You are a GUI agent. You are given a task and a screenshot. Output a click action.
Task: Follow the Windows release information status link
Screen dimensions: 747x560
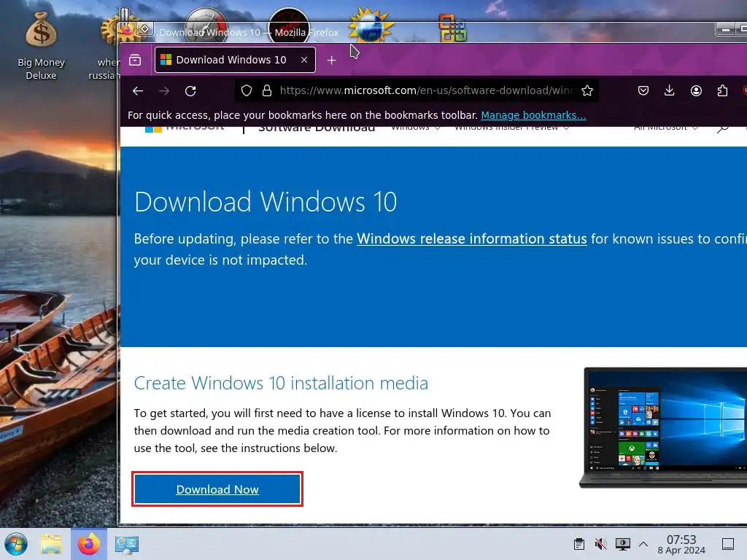tap(472, 238)
